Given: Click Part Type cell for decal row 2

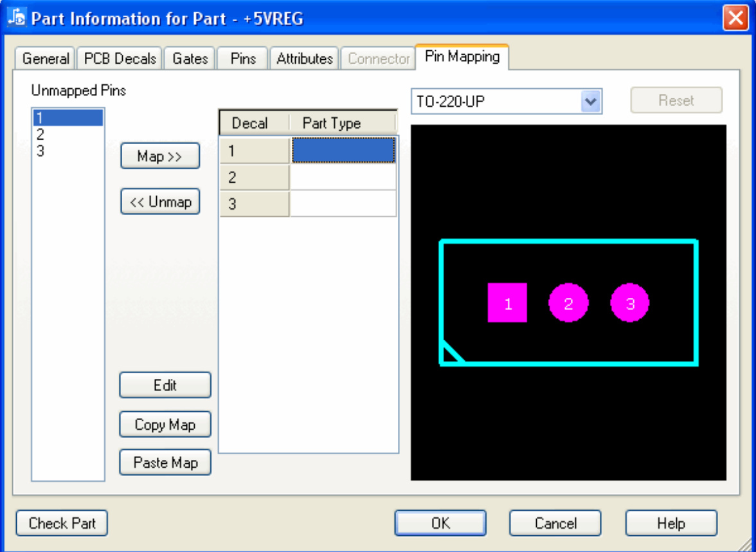Looking at the screenshot, I should (343, 178).
